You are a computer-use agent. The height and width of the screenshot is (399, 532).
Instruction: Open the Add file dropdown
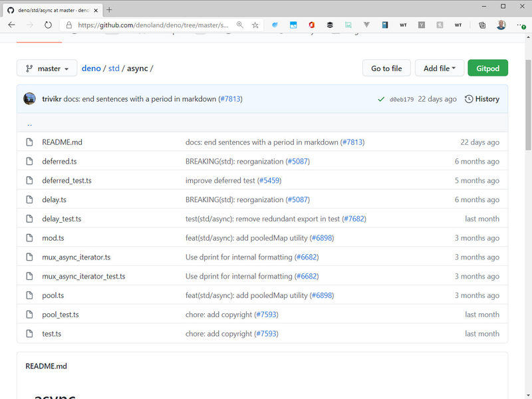(x=439, y=68)
